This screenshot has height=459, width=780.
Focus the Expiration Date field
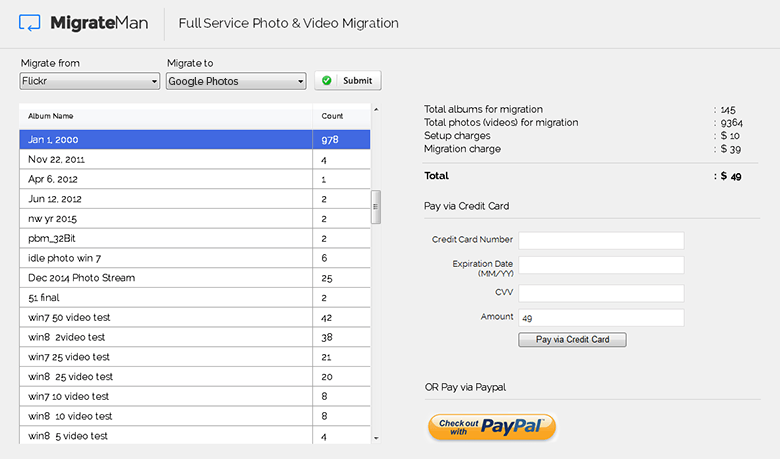tap(601, 265)
